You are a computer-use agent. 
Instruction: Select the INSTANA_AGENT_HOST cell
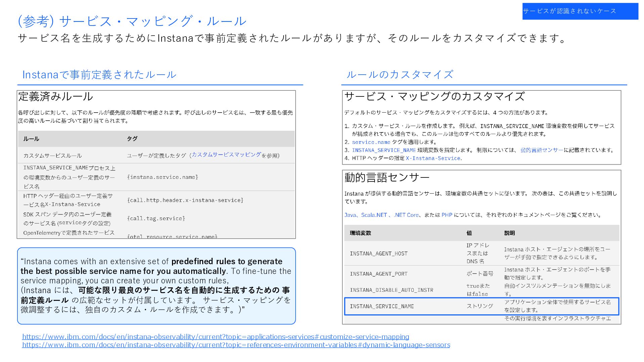(379, 253)
